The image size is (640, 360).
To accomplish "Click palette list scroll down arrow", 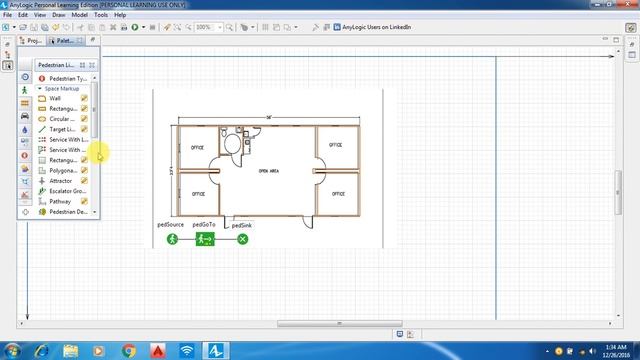I will click(x=95, y=212).
